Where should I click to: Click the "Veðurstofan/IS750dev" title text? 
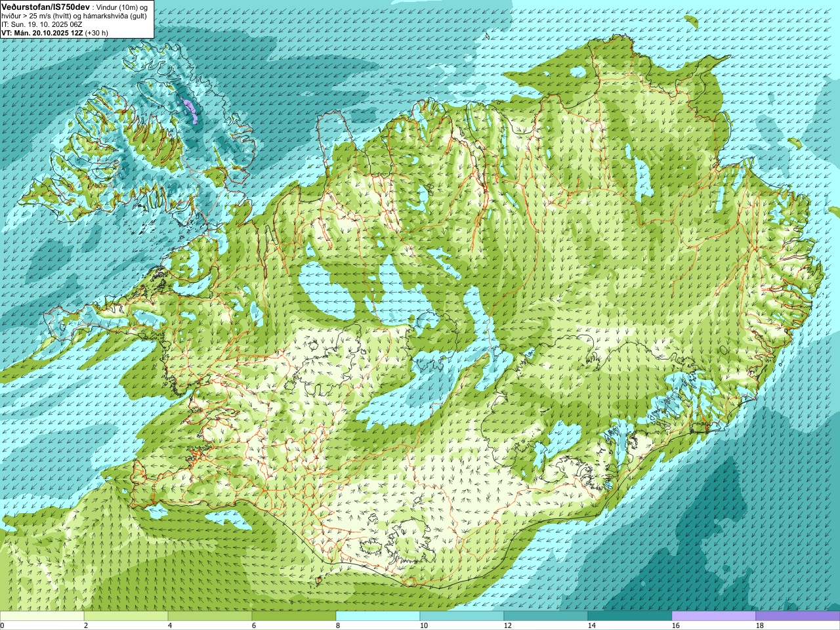click(x=45, y=7)
